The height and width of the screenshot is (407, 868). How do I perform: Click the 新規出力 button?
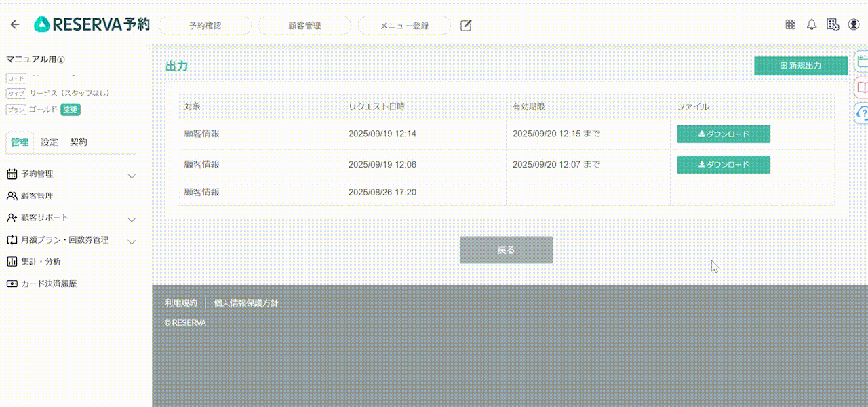click(x=801, y=66)
